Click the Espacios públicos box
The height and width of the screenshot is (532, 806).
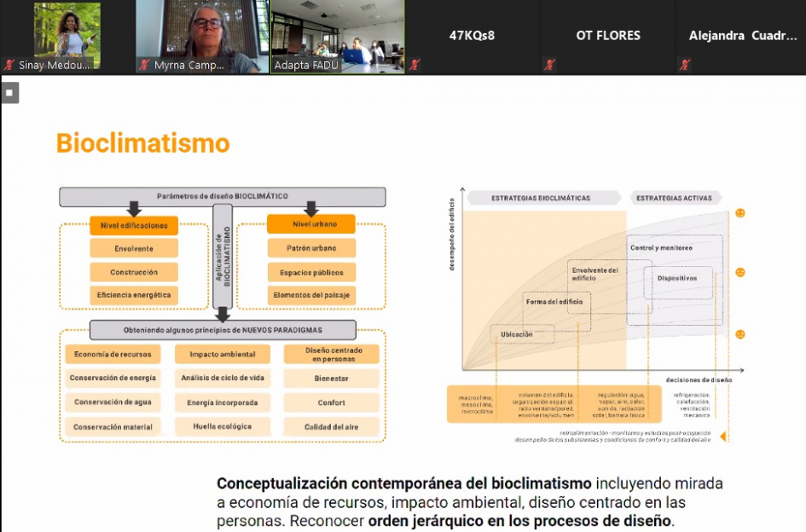311,273
